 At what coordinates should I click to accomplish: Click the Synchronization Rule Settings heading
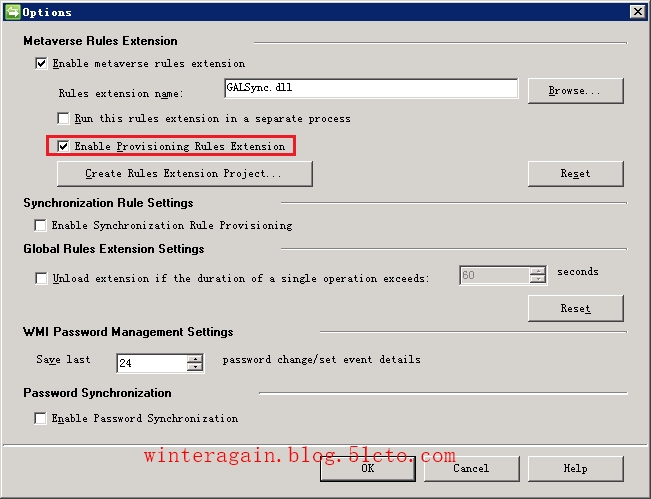[108, 203]
